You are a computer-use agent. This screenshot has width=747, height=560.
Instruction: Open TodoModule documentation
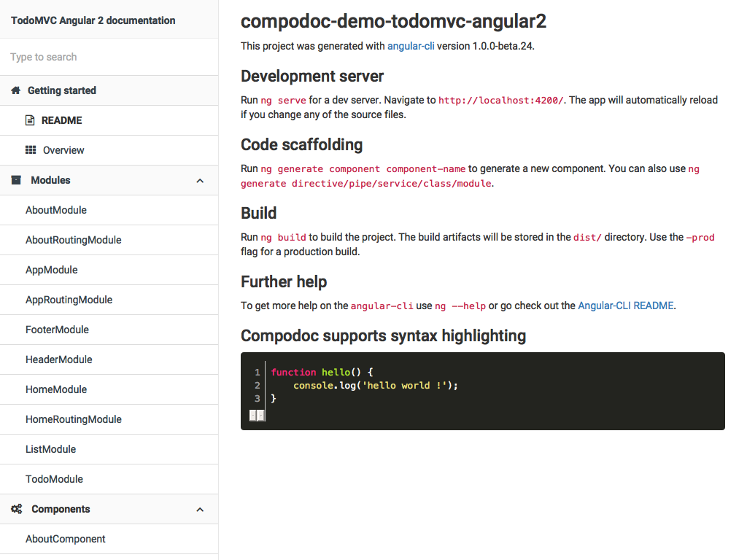pos(109,479)
